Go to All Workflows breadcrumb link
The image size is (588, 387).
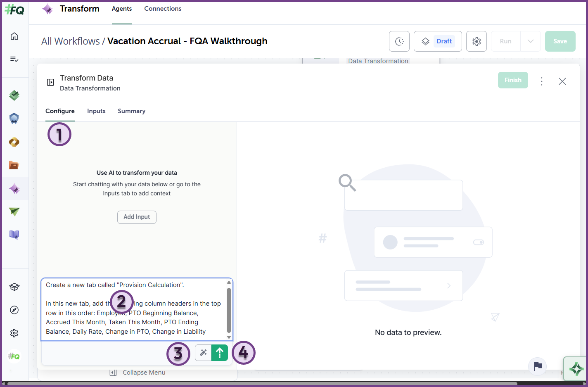point(71,41)
